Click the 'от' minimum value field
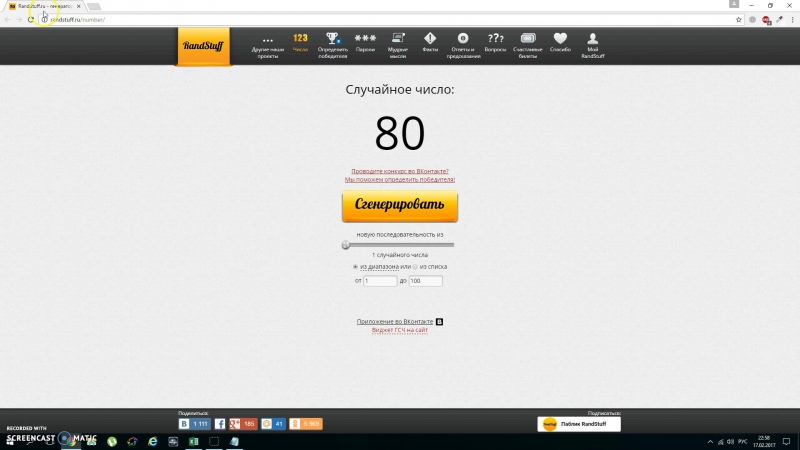This screenshot has height=450, width=800. [x=380, y=281]
